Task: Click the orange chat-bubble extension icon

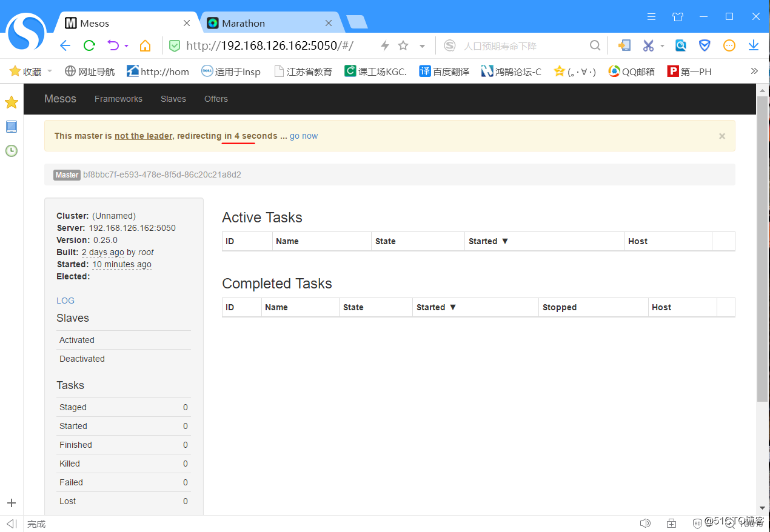Action: pos(729,45)
